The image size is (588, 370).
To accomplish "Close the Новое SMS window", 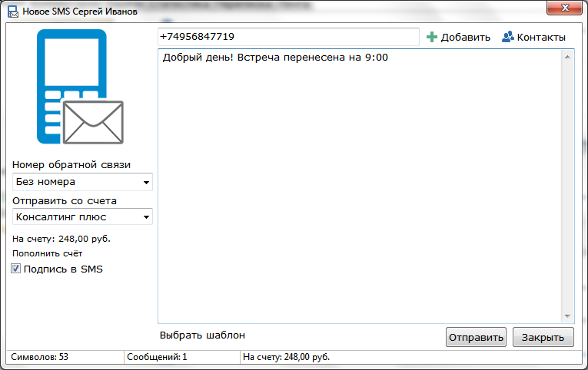I will tap(564, 8).
